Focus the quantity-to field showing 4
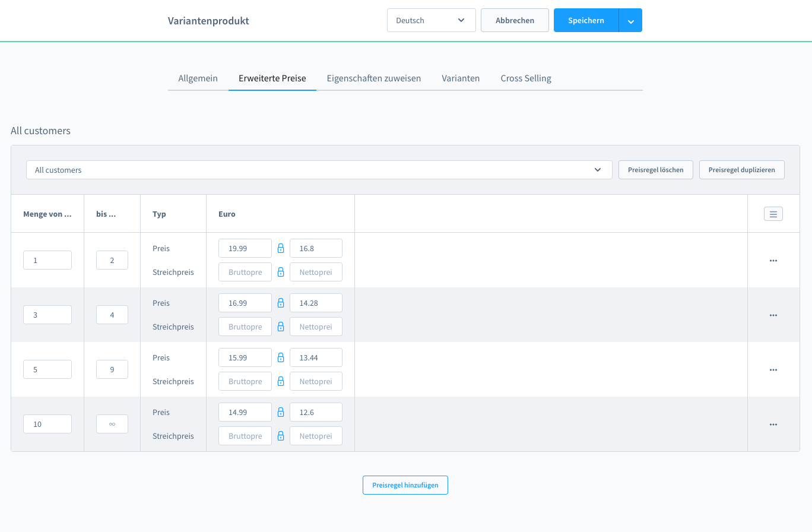The width and height of the screenshot is (812, 532). (x=112, y=315)
